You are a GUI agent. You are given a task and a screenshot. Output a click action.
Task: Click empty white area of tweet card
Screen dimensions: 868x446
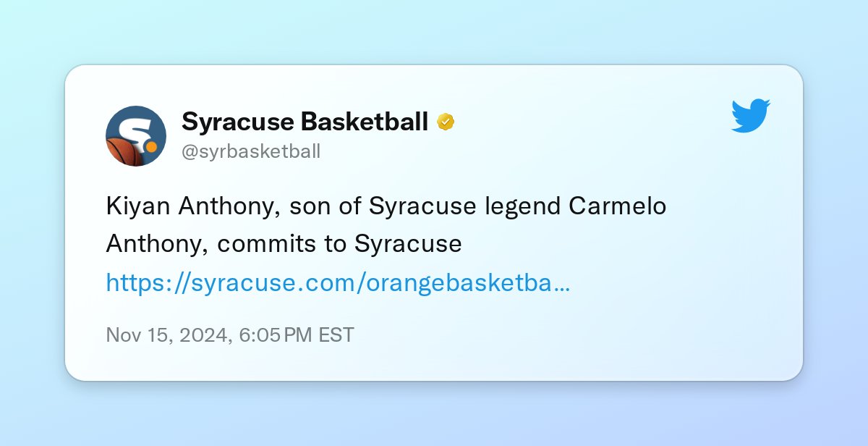point(615,333)
